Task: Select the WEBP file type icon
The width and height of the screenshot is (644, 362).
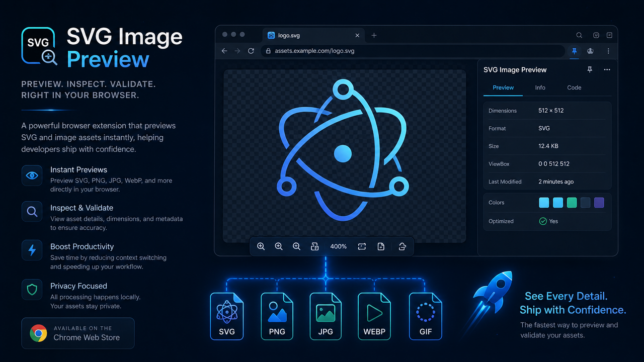Action: (x=374, y=316)
